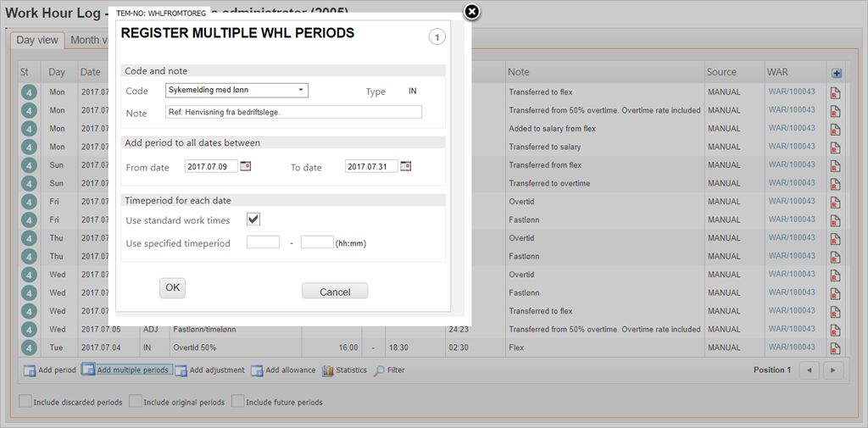The width and height of the screenshot is (868, 428).
Task: Open the PDF document icon in the first row
Action: 835,92
